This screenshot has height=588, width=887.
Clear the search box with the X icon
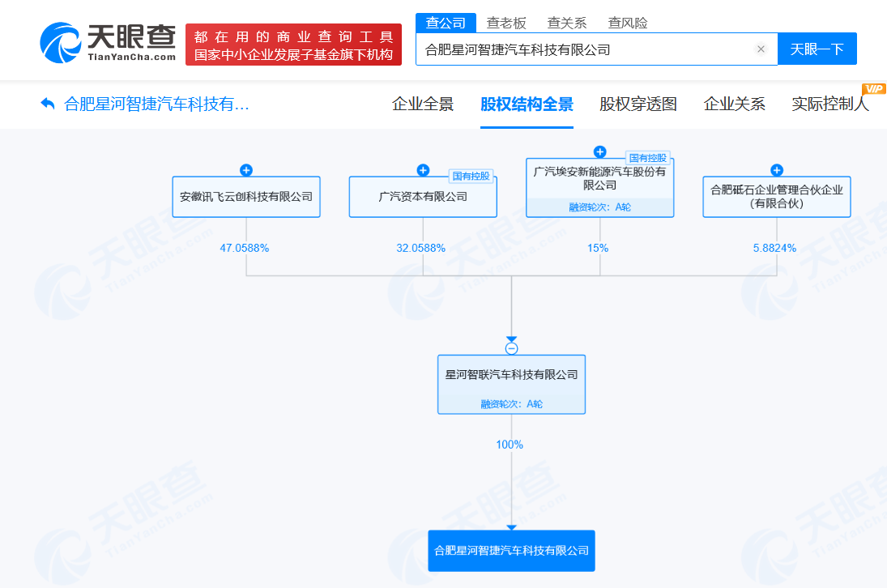(x=761, y=49)
